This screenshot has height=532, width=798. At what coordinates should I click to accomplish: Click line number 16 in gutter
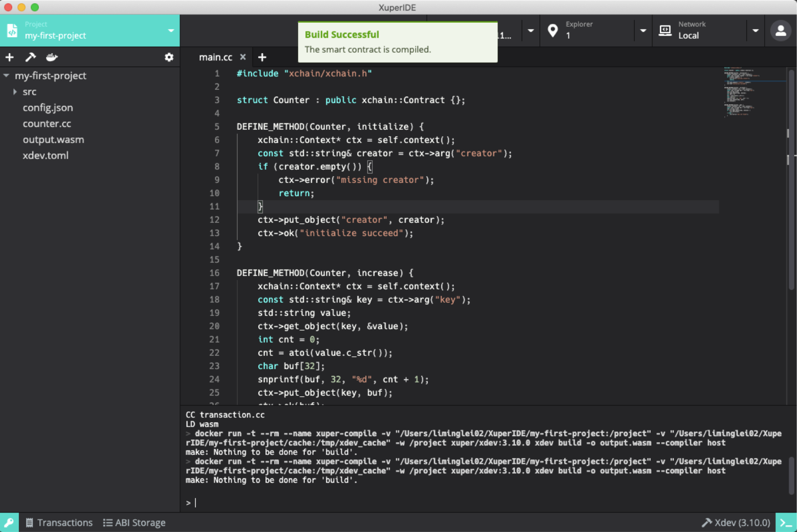[214, 273]
